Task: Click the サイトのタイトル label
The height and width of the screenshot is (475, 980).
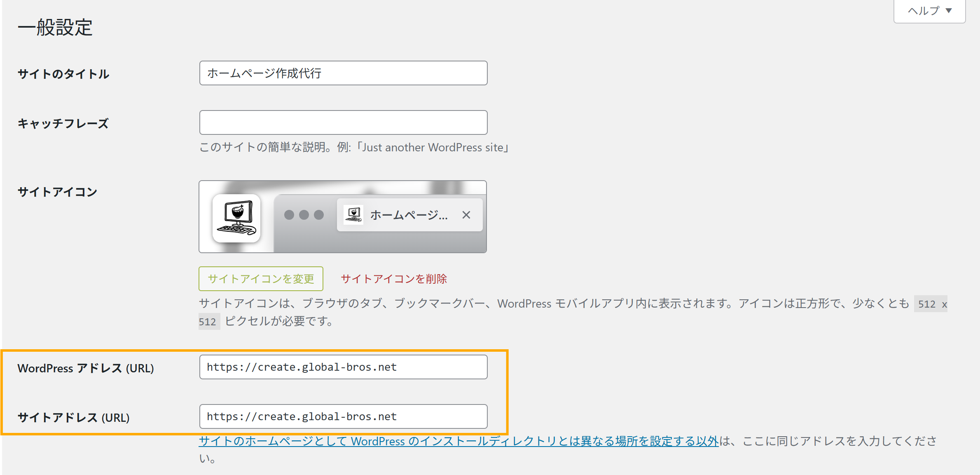Action: point(63,74)
